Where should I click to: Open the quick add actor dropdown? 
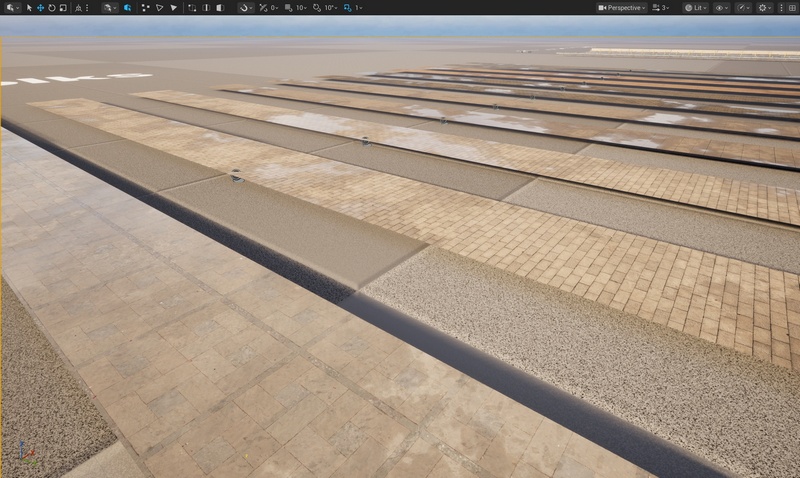[x=110, y=7]
